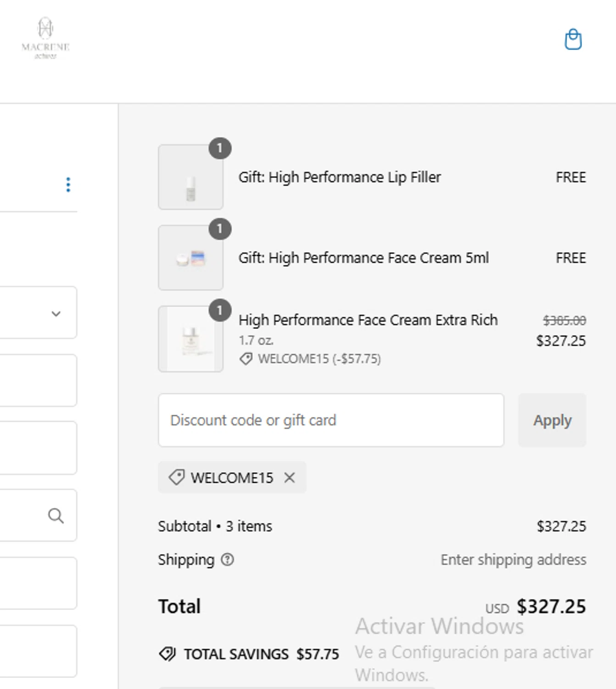Viewport: 616px width, 689px height.
Task: Click the USD $327.25 total amount
Action: click(x=536, y=606)
